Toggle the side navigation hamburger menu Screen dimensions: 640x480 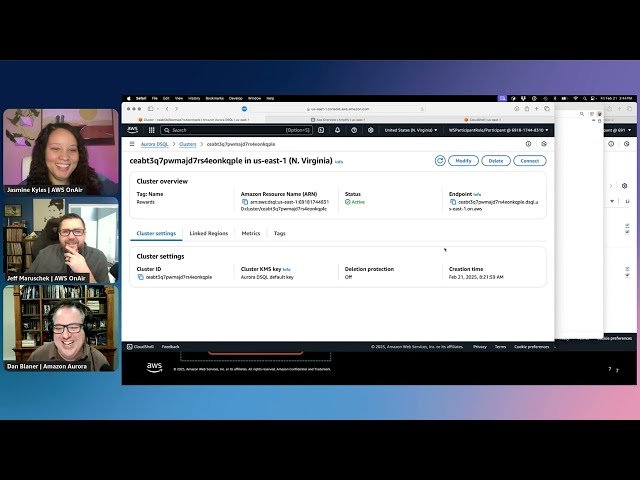click(x=132, y=144)
